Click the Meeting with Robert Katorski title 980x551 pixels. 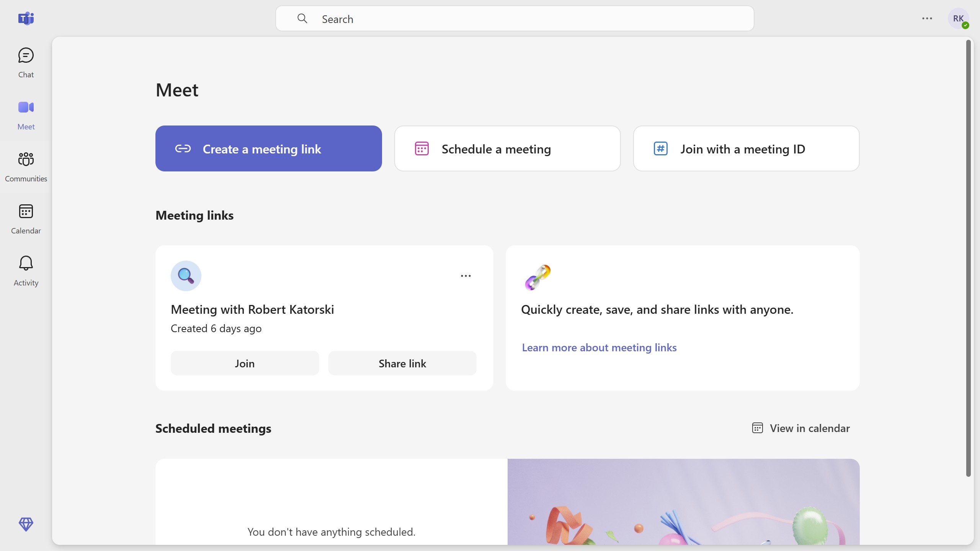pyautogui.click(x=252, y=309)
